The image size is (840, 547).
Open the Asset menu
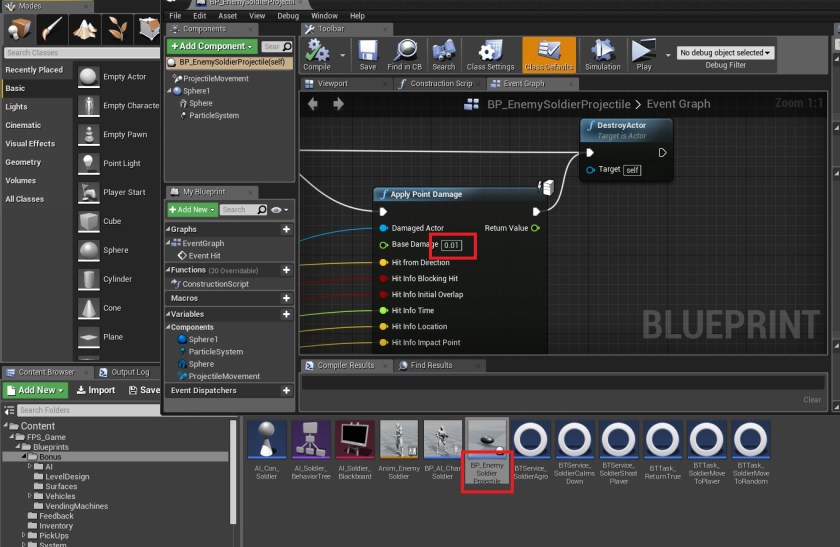point(227,16)
